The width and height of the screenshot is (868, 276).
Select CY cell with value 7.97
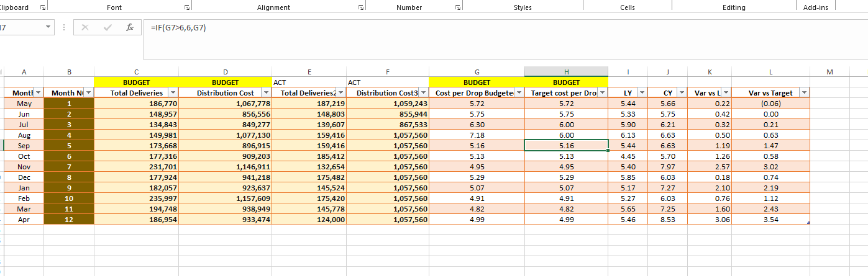(x=667, y=167)
